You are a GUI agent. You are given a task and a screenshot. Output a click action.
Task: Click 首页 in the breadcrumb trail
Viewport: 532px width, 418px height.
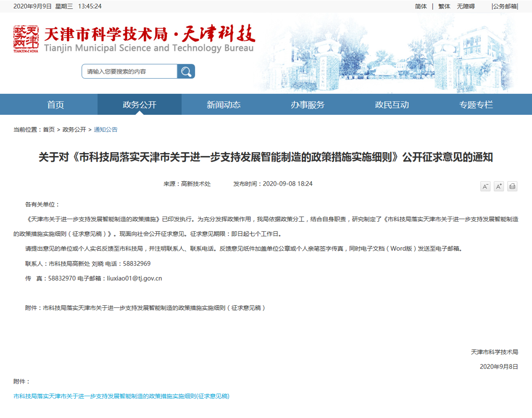click(x=49, y=130)
